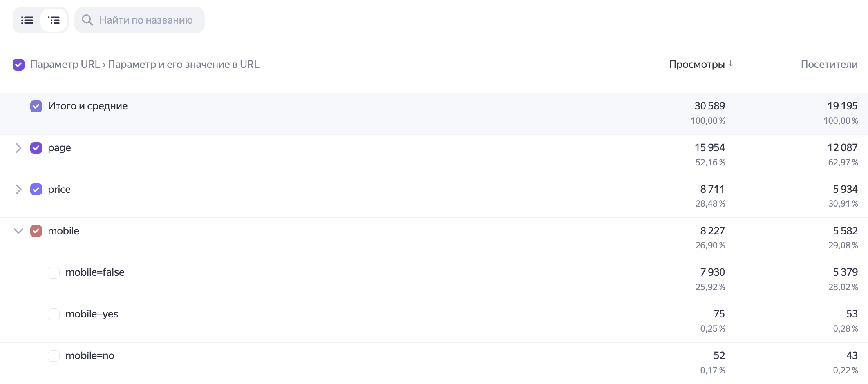This screenshot has height=384, width=868.
Task: Click the sort arrow next to Просмотры
Action: (x=731, y=64)
